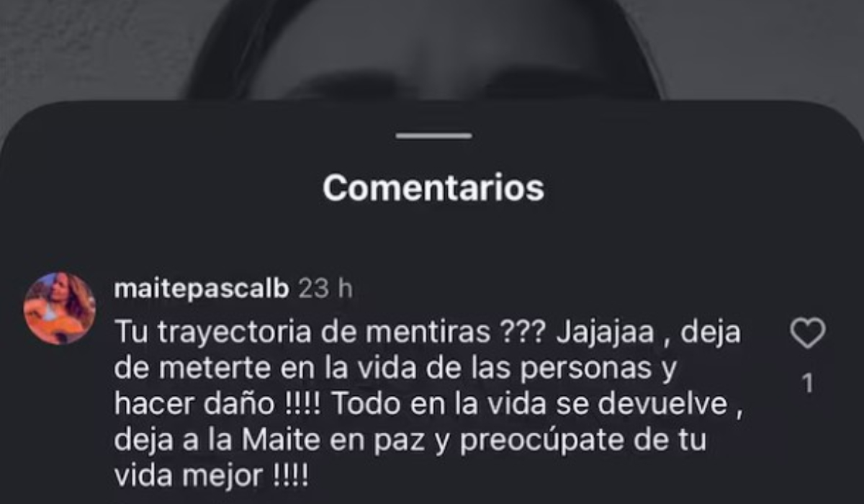Image resolution: width=864 pixels, height=504 pixels.
Task: Like maitepascalb's comment with the heart icon
Action: point(807,334)
